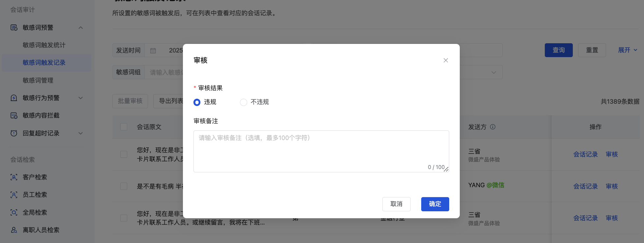Click the info icon beside 发送方
This screenshot has height=243, width=644.
pyautogui.click(x=493, y=127)
